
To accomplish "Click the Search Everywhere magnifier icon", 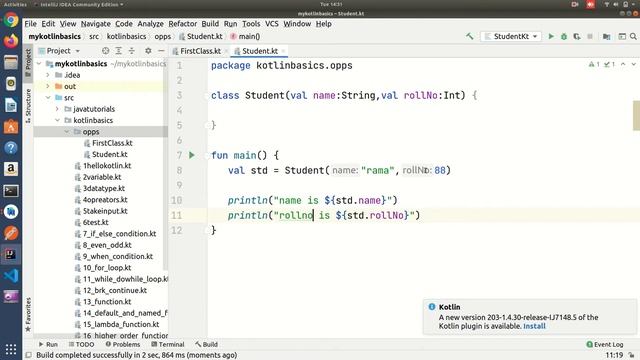I will 633,36.
